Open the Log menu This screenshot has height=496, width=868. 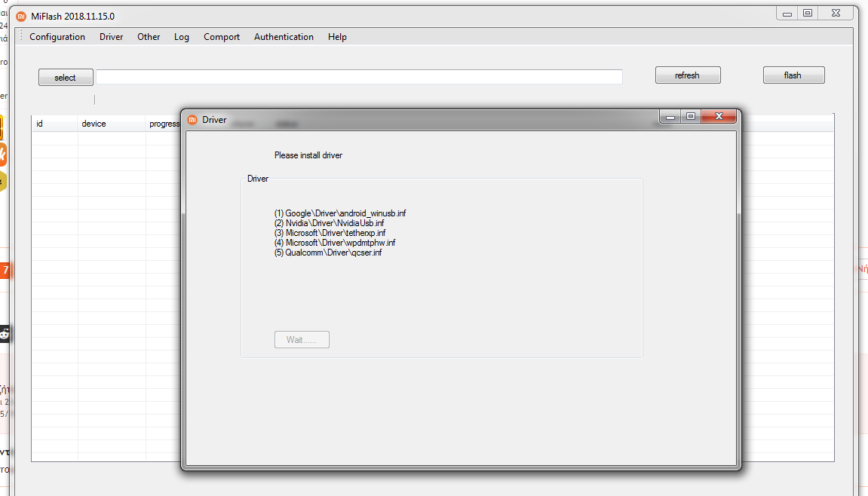pyautogui.click(x=182, y=36)
